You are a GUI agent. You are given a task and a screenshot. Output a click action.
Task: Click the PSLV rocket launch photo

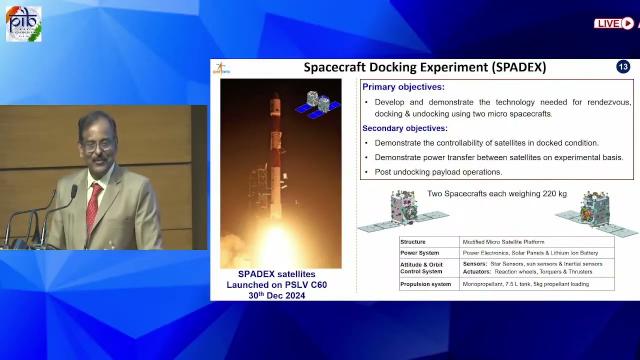click(281, 173)
